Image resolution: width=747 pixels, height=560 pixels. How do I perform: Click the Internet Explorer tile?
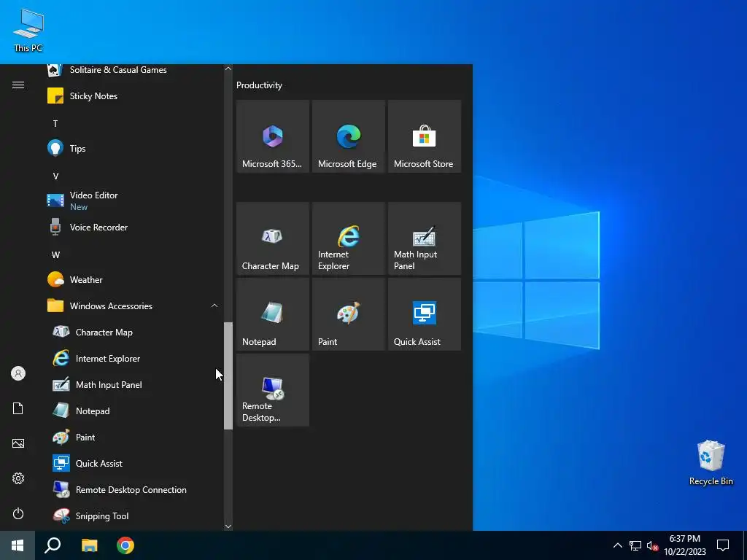coord(349,238)
